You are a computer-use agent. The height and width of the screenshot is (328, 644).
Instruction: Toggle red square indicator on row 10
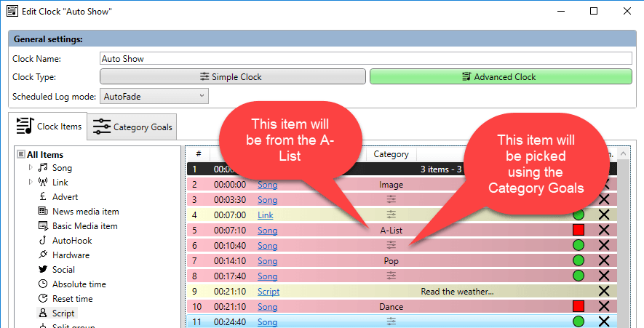click(x=579, y=307)
